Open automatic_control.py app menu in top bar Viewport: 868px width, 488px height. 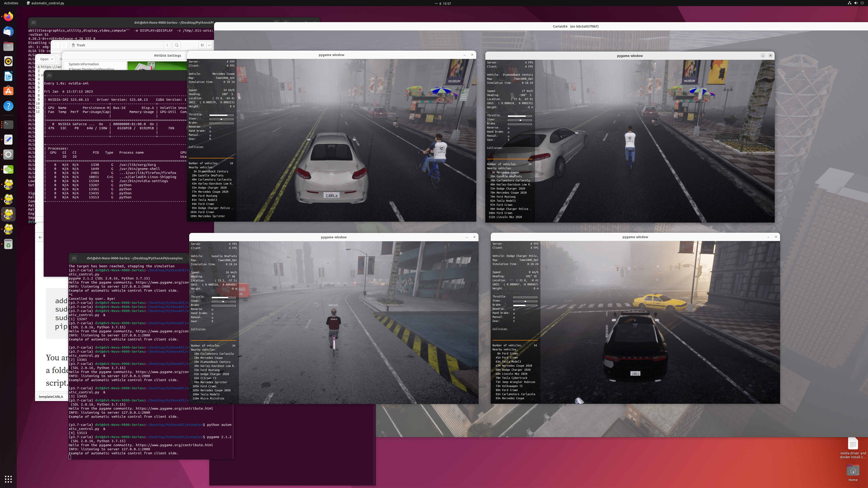click(x=45, y=3)
